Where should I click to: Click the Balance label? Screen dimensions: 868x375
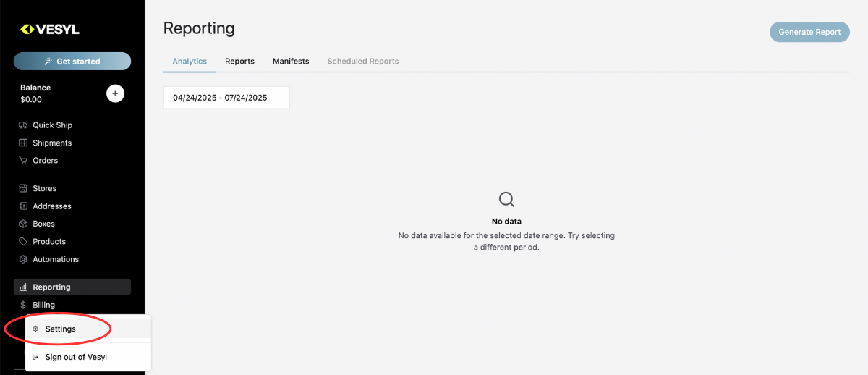pos(35,88)
